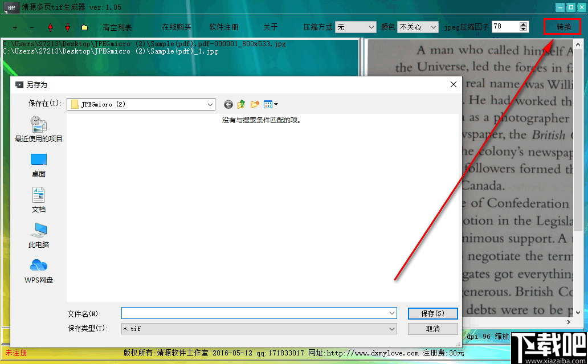Image resolution: width=588 pixels, height=364 pixels.
Task: Click the dpi:96 status text
Action: pyautogui.click(x=479, y=336)
